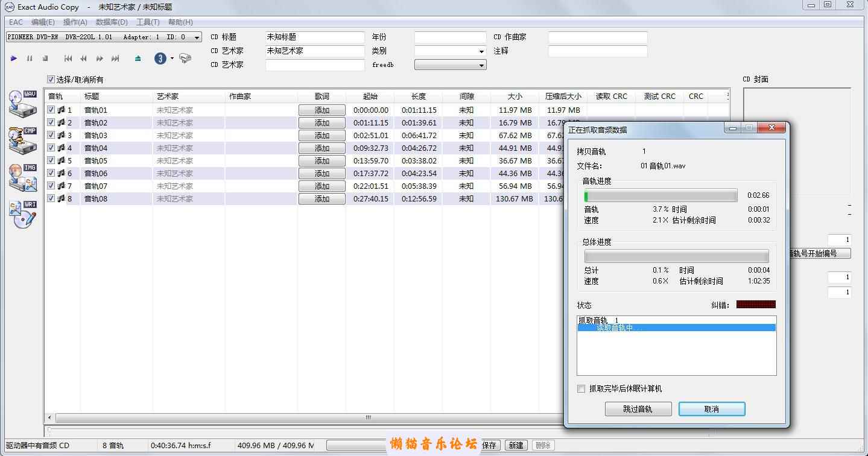Rewind the current track
Viewport: 868px width, 456px height.
(84, 59)
